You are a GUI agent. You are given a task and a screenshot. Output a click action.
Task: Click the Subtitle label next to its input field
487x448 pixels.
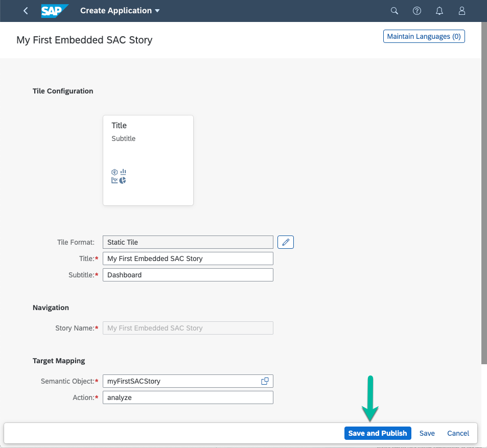tap(81, 275)
